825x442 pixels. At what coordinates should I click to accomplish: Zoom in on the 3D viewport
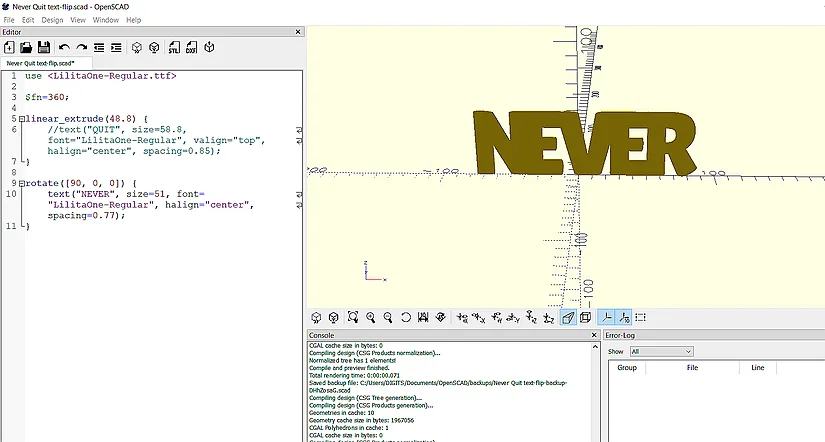370,317
